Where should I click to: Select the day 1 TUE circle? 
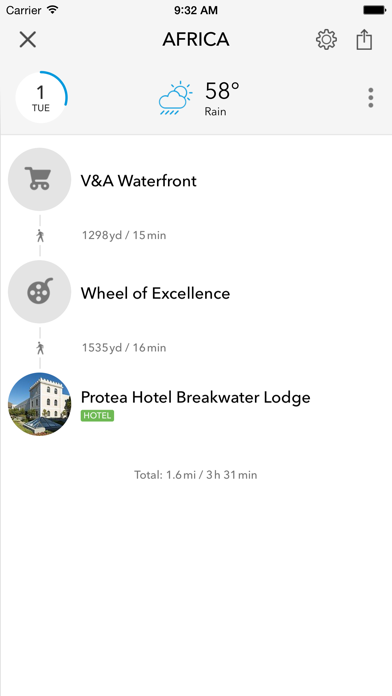tap(41, 97)
